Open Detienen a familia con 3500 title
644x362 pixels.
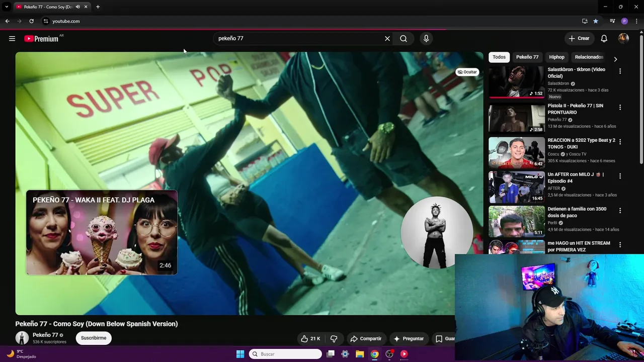[x=577, y=212]
